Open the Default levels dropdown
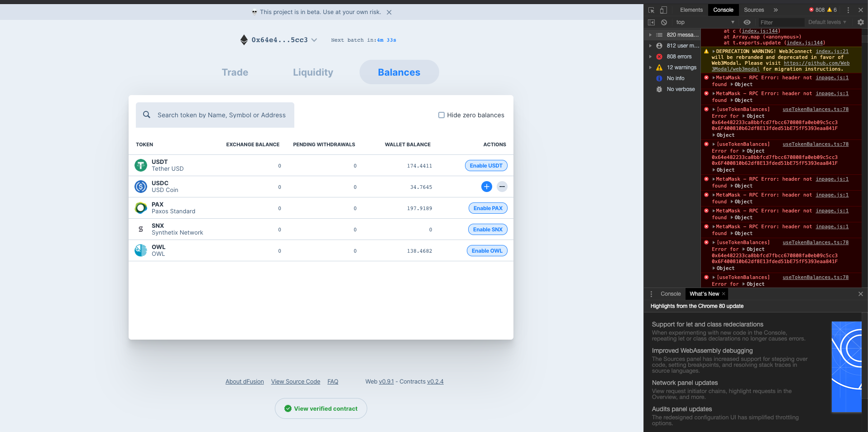This screenshot has width=868, height=432. tap(827, 22)
